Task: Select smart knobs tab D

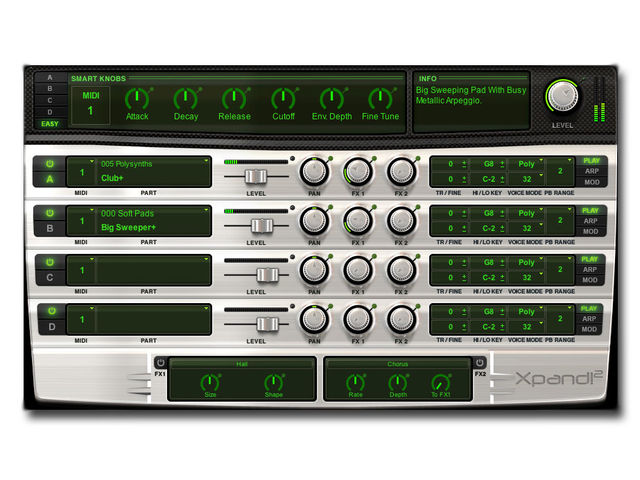Action: tap(50, 112)
